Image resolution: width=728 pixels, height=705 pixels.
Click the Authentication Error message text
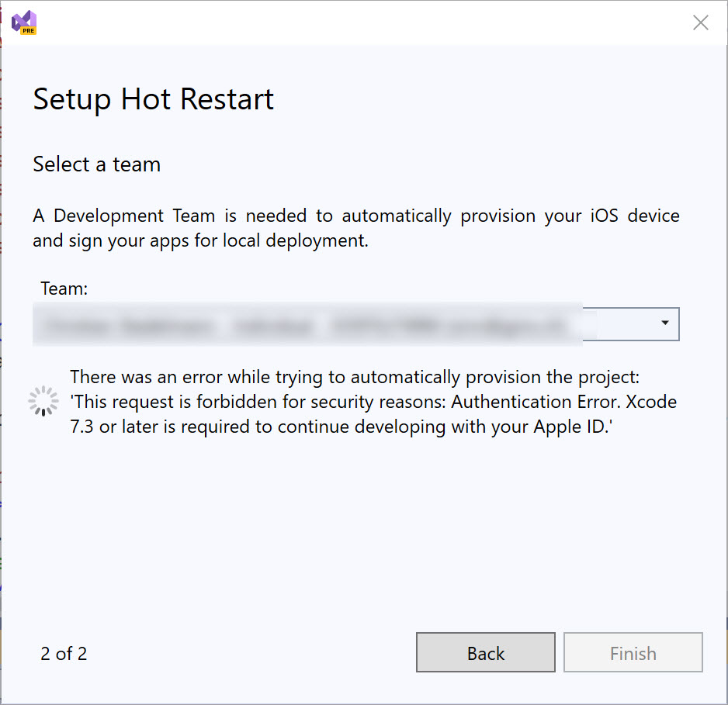tap(373, 402)
